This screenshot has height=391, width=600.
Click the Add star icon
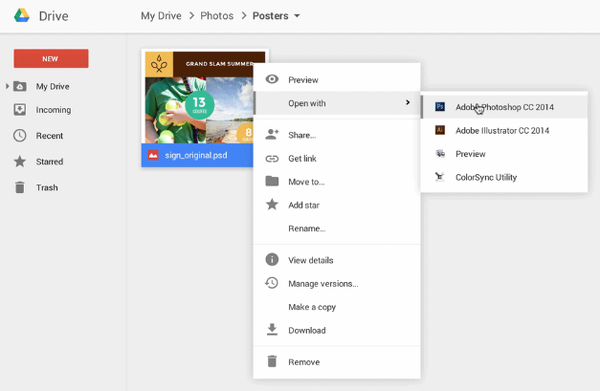click(272, 204)
